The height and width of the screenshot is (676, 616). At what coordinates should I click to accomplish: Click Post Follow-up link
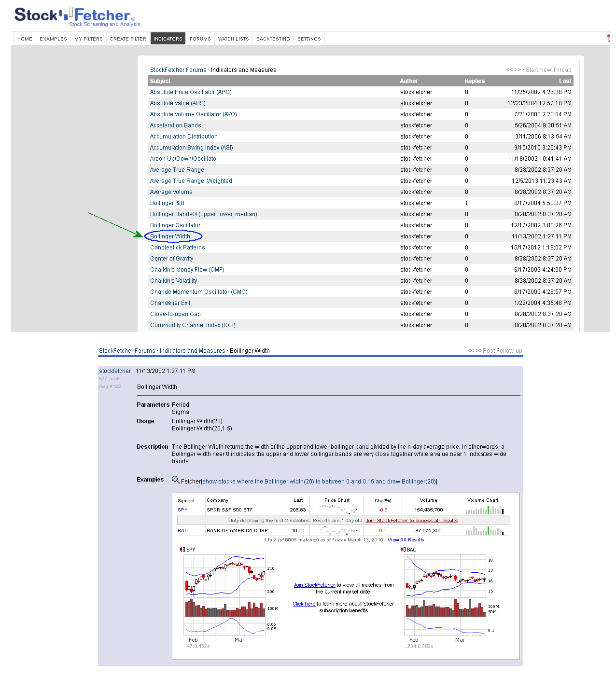(503, 351)
